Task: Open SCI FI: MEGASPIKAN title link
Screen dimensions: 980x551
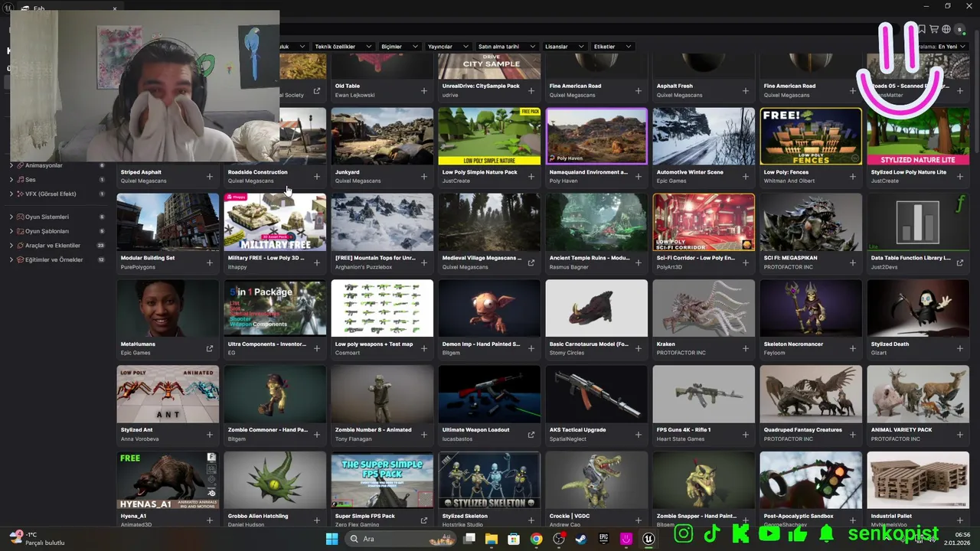Action: pos(792,258)
